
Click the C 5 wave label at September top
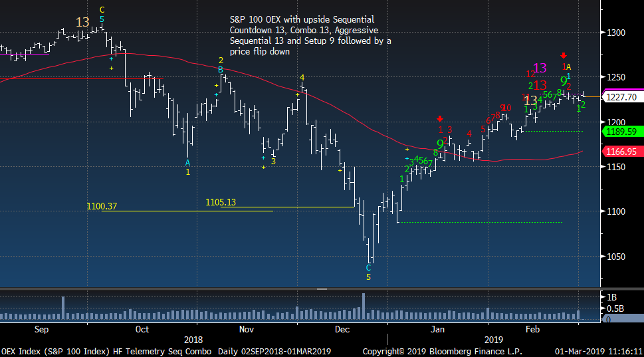click(102, 15)
